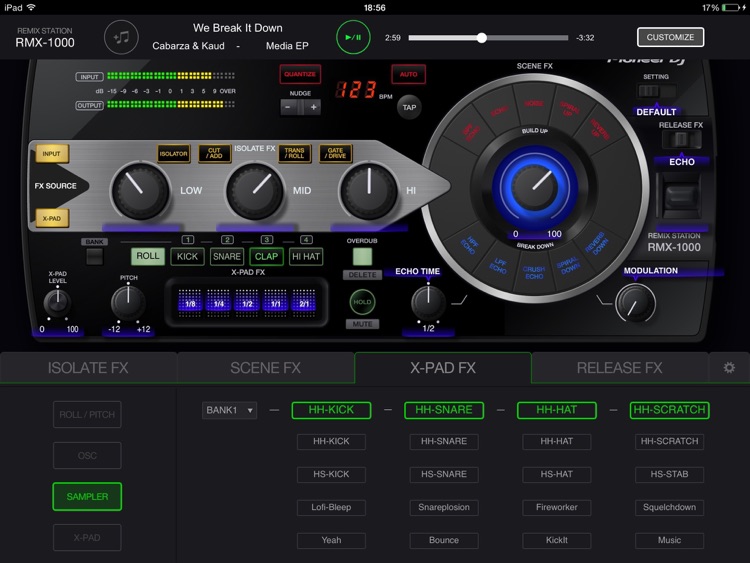Image resolution: width=750 pixels, height=563 pixels.
Task: Tap the playback progress slider knob
Action: tap(482, 38)
